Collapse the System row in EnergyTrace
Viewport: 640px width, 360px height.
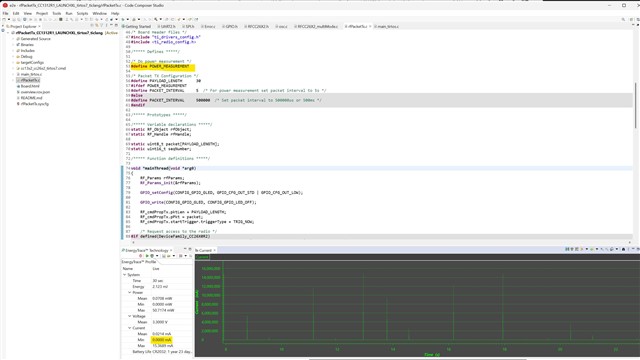(124, 275)
